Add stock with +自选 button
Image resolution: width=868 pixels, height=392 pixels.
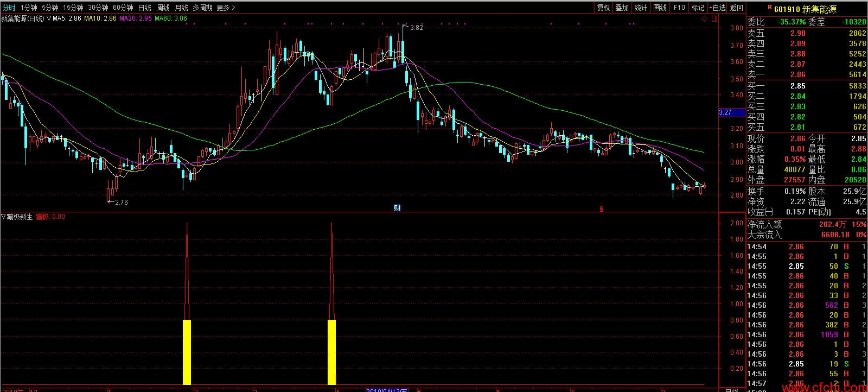pyautogui.click(x=717, y=8)
